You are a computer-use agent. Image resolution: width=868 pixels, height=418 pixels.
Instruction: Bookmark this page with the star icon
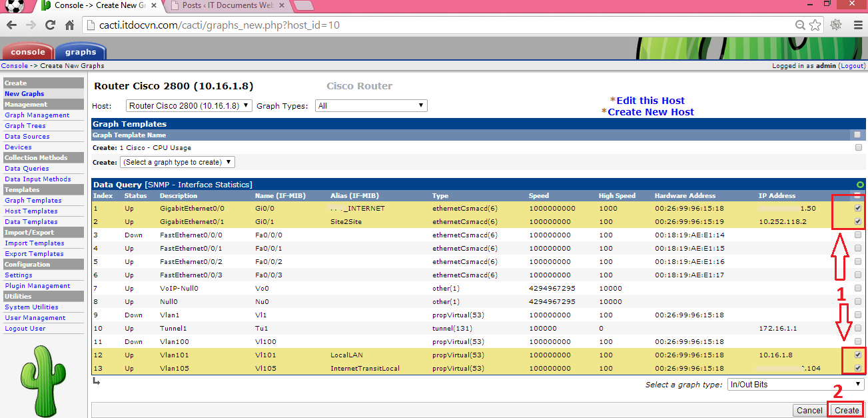point(815,25)
